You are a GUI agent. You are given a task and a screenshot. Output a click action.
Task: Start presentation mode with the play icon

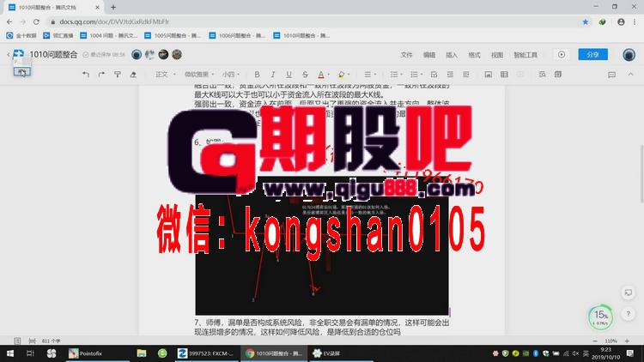pyautogui.click(x=562, y=55)
